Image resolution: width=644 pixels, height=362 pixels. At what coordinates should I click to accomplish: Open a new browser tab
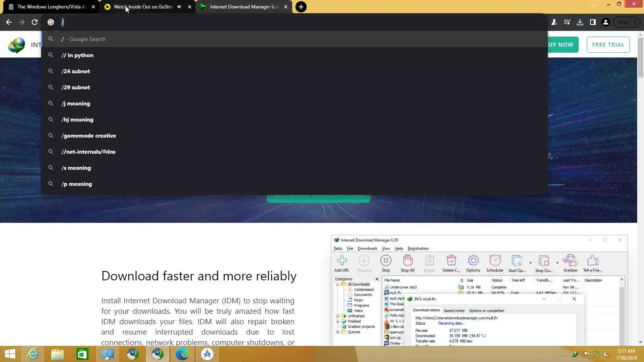pos(301,7)
